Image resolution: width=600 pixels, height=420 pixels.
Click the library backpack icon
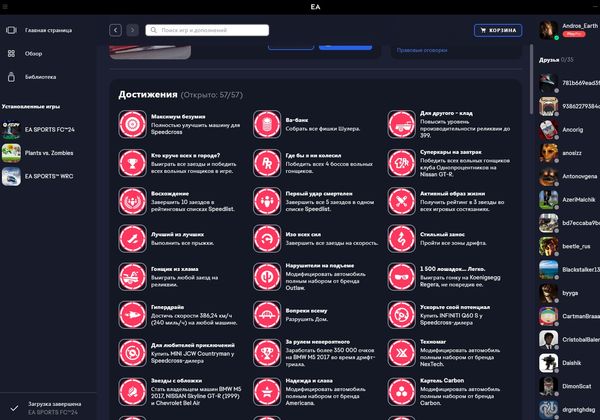11,77
